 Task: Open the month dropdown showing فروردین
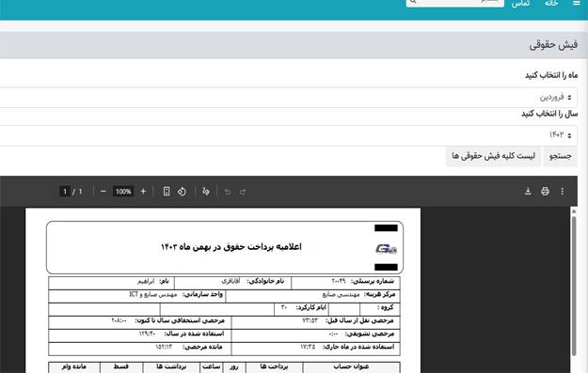pos(289,98)
